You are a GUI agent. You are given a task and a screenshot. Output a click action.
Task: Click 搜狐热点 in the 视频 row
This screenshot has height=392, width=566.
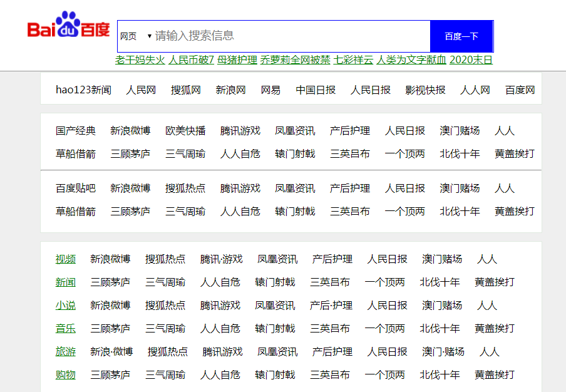(x=165, y=259)
